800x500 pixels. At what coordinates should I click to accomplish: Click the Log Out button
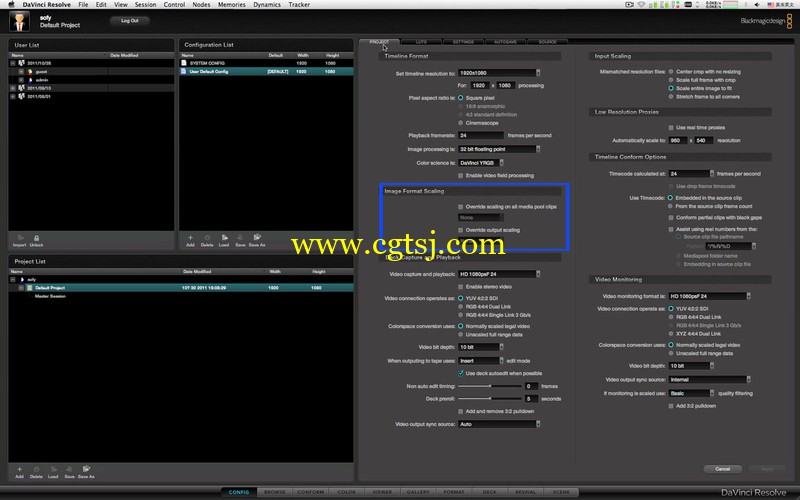point(130,21)
